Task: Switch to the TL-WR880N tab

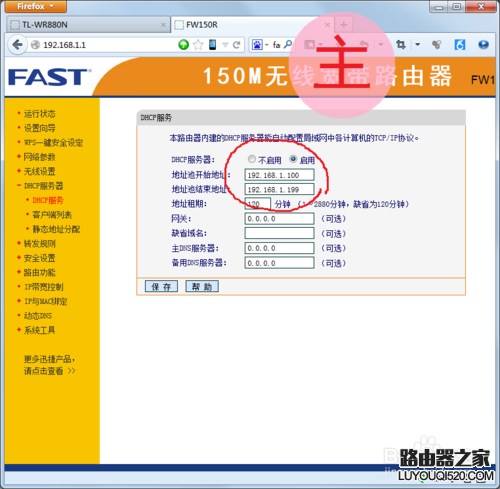Action: pos(87,25)
